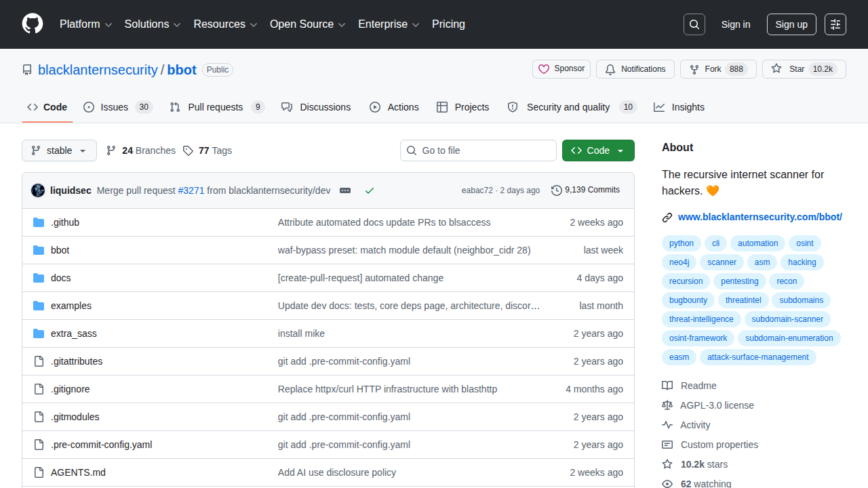View the 24 Branches link
The width and height of the screenshot is (868, 488).
point(141,150)
